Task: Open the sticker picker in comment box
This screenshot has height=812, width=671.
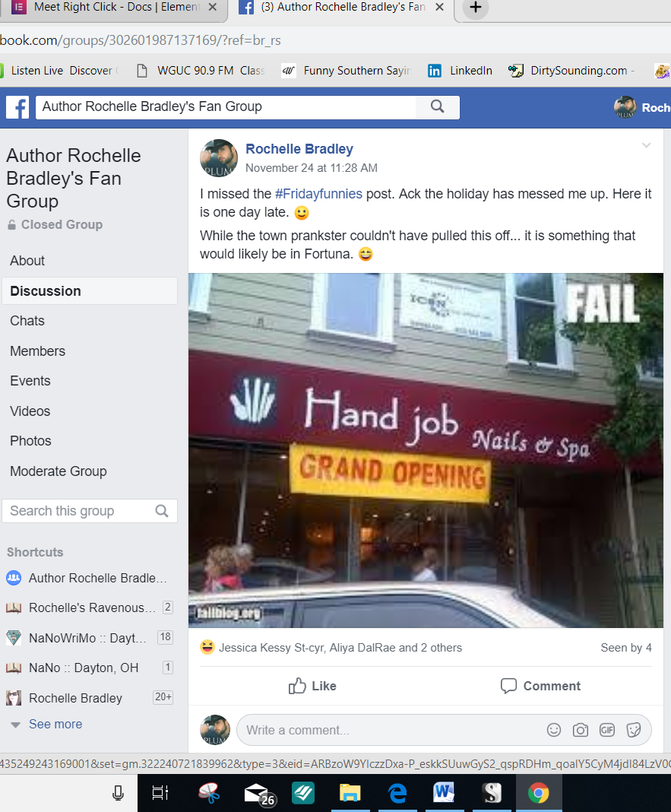Action: tap(634, 730)
